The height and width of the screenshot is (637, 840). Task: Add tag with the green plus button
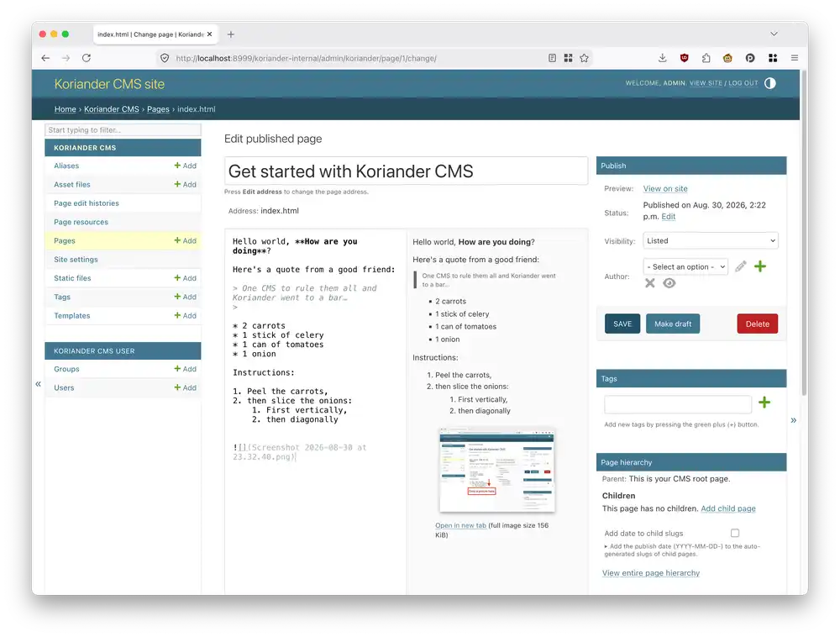[764, 403]
